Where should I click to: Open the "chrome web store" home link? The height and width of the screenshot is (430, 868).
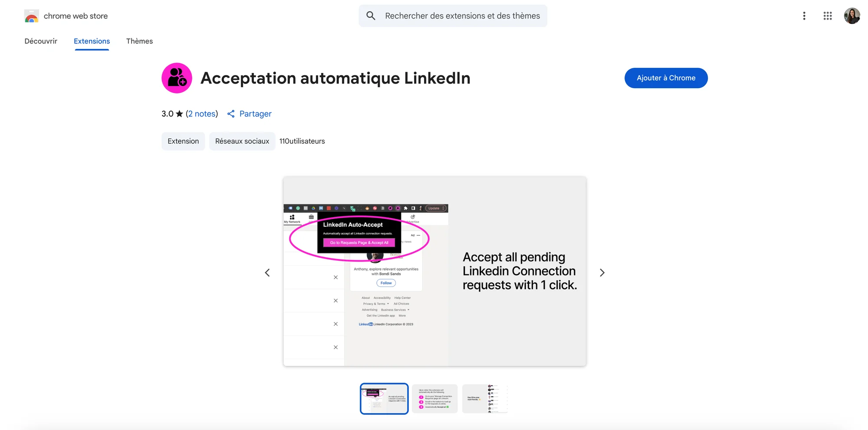tap(76, 16)
